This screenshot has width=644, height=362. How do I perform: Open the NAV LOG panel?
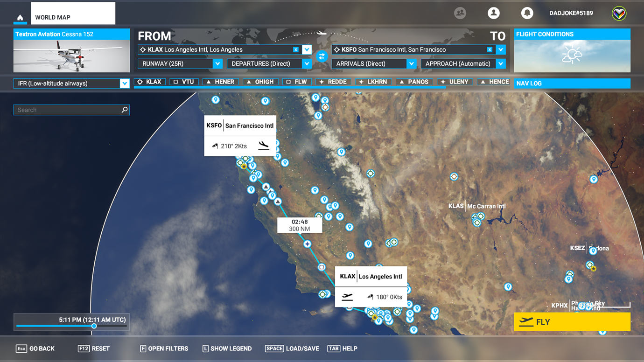[x=572, y=83]
